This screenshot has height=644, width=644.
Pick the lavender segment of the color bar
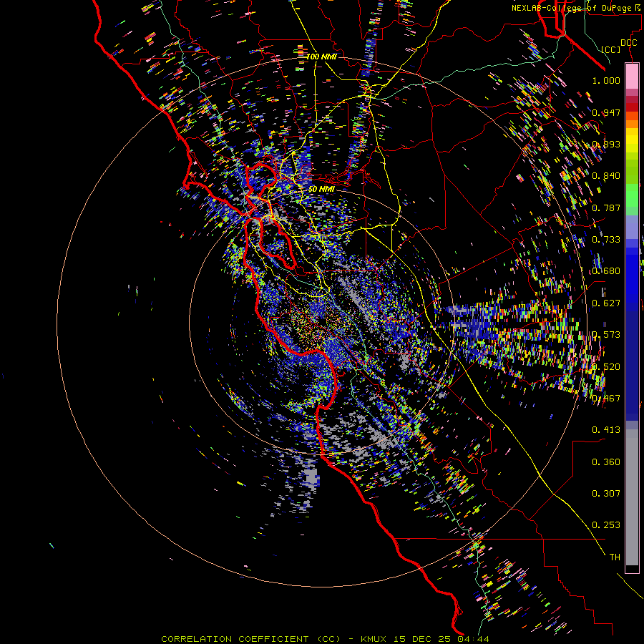632,227
